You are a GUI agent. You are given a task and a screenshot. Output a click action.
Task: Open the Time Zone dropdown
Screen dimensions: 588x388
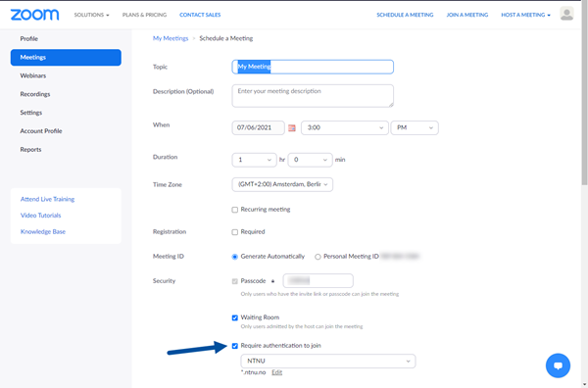coord(282,184)
